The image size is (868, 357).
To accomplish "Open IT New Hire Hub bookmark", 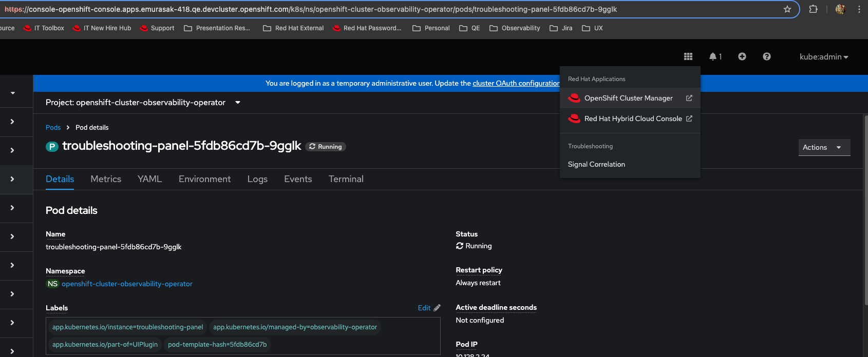I will (102, 28).
